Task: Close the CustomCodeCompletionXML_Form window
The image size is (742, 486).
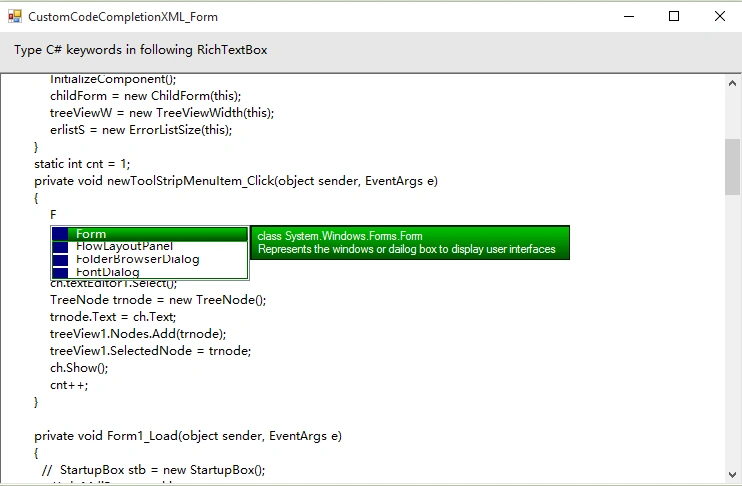Action: (720, 17)
